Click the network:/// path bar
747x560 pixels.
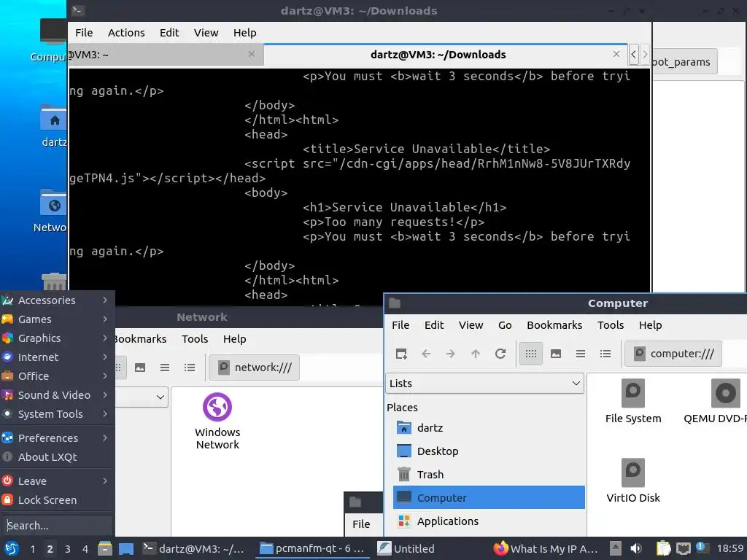click(x=255, y=367)
